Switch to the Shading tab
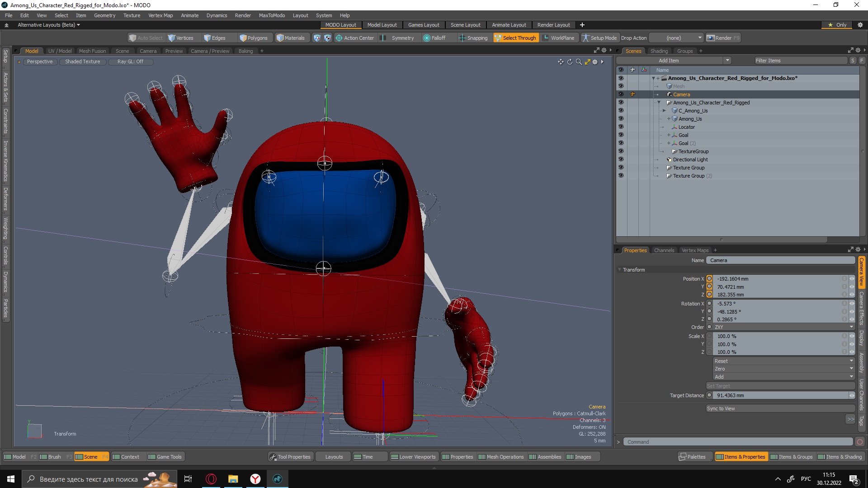 tap(659, 51)
